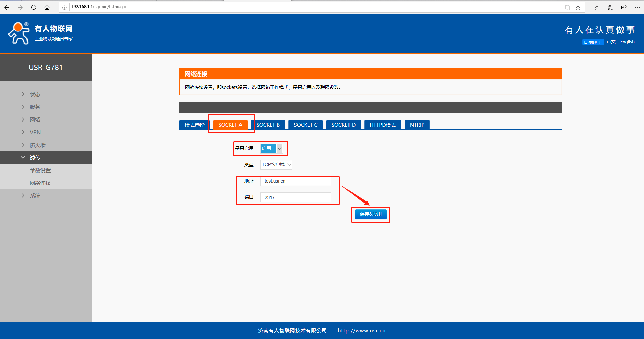
Task: Click the browser refresh icon
Action: click(x=34, y=7)
